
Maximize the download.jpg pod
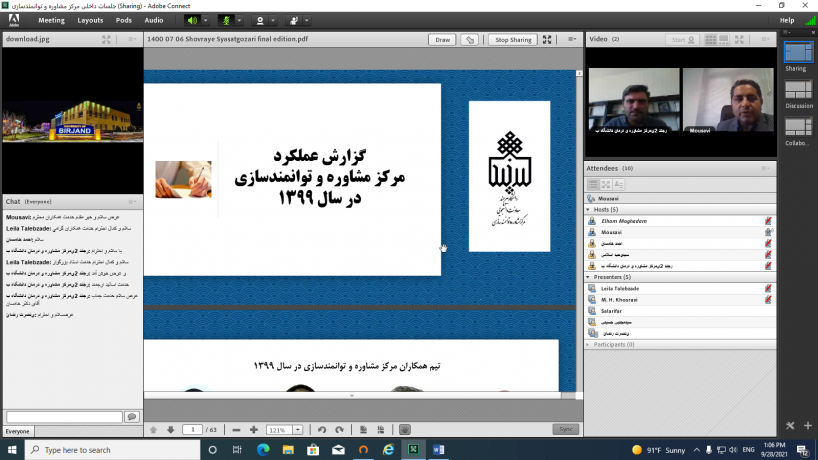106,39
